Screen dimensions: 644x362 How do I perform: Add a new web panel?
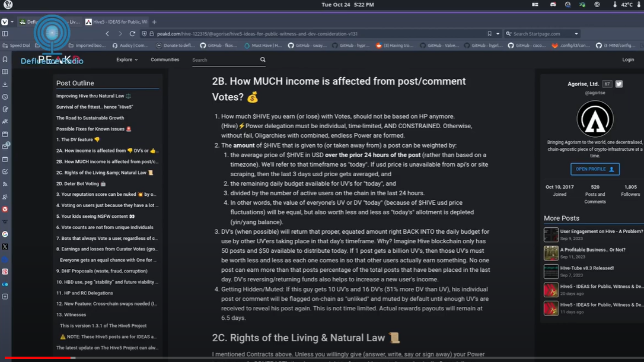click(5, 297)
